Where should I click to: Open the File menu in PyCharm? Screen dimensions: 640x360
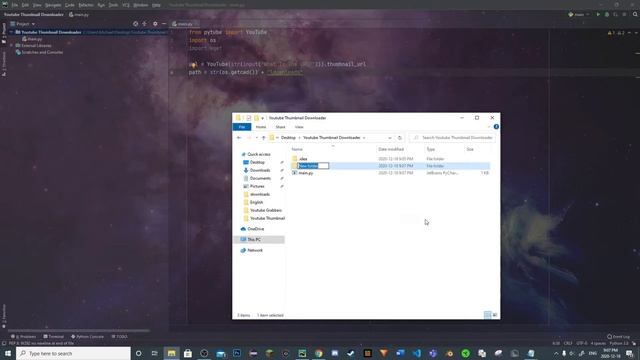15,5
